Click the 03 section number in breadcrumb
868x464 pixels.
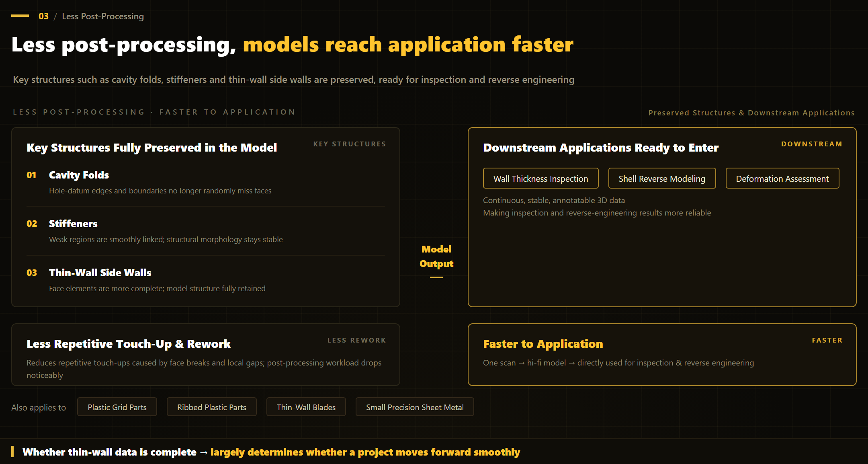click(x=43, y=16)
